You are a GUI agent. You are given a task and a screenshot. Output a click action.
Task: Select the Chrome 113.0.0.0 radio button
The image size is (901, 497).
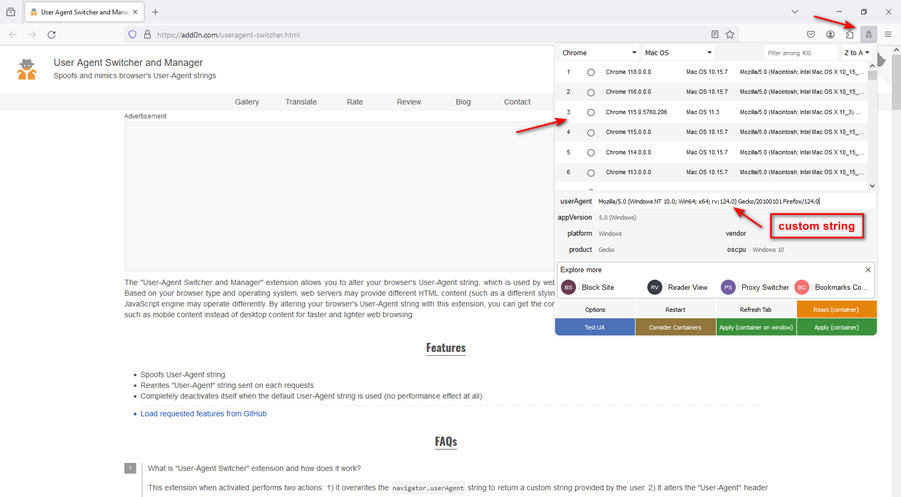click(x=591, y=173)
